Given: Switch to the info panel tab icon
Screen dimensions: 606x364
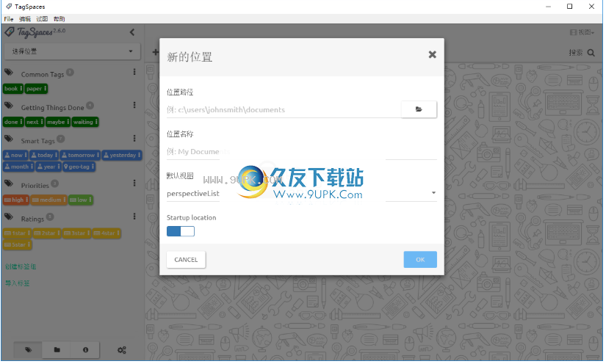Looking at the screenshot, I should click(x=85, y=350).
